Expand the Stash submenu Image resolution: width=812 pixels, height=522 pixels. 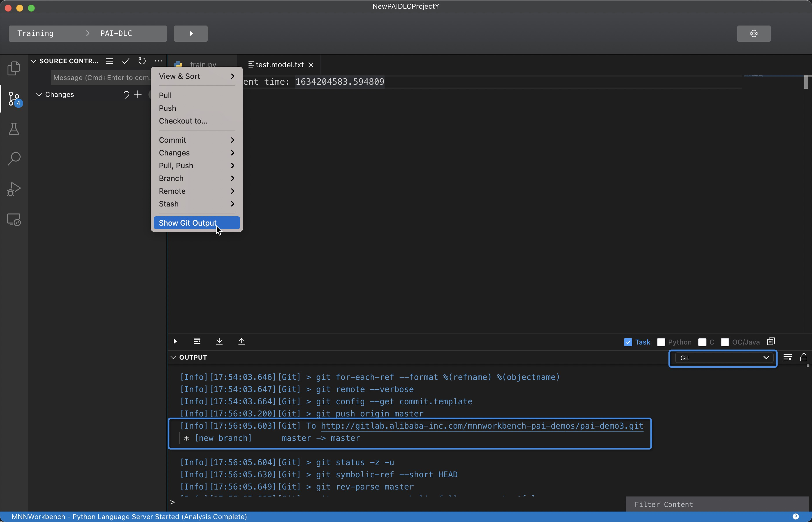tap(197, 204)
